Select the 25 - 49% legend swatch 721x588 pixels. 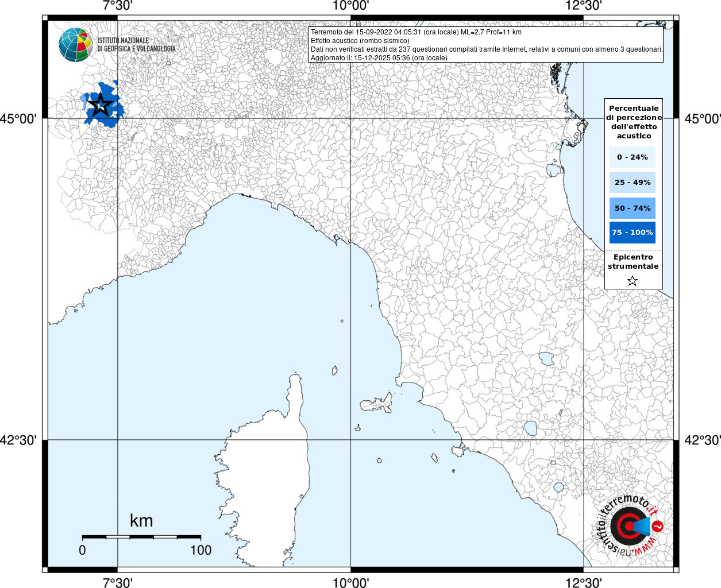pos(633,183)
